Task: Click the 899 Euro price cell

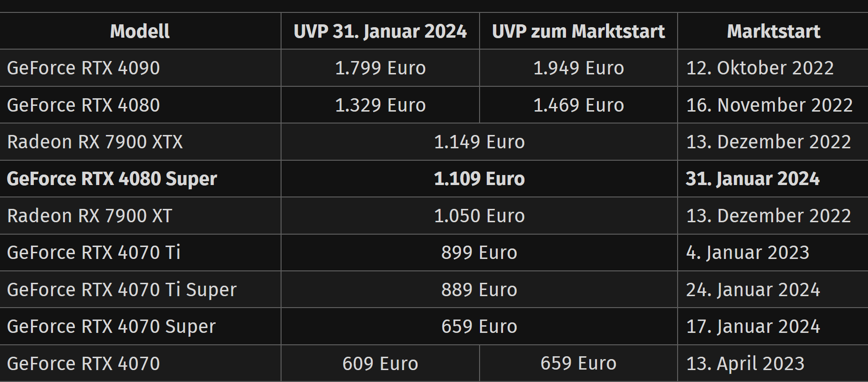Action: click(479, 253)
